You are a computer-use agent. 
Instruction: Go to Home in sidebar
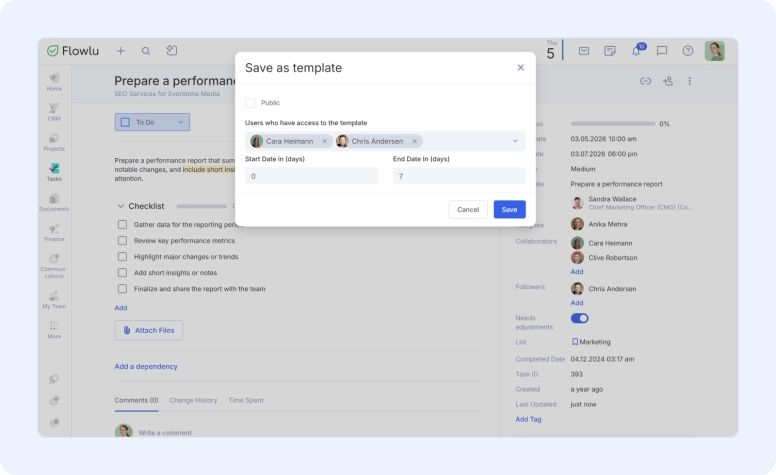(x=54, y=82)
